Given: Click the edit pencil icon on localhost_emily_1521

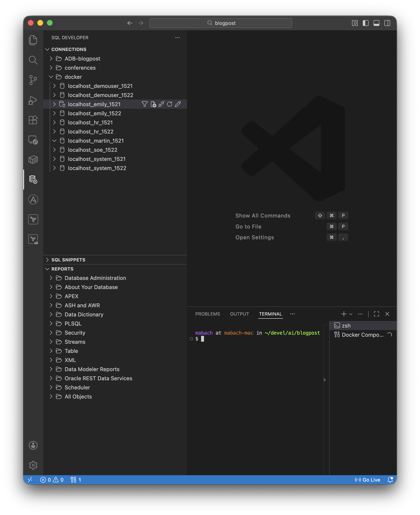Looking at the screenshot, I should click(x=178, y=104).
